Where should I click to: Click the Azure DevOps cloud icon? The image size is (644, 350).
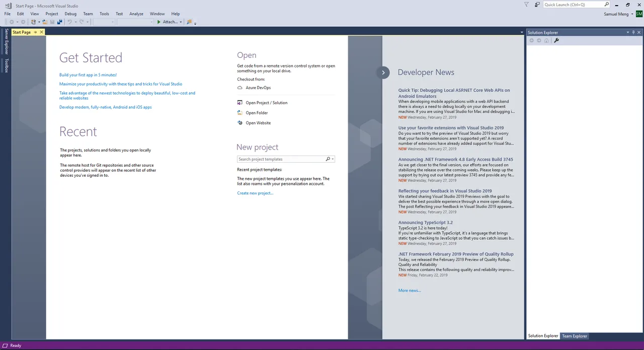click(x=240, y=88)
